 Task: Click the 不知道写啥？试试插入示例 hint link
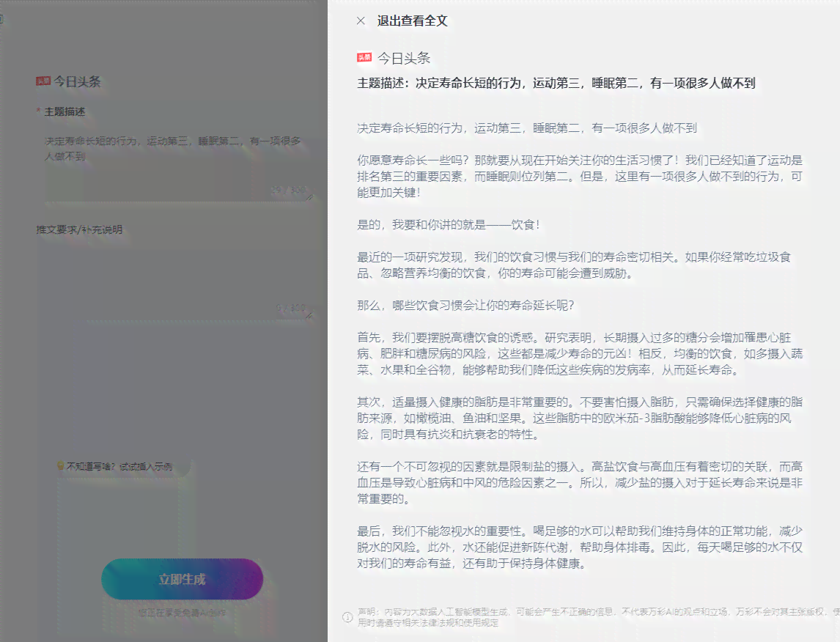[119, 466]
